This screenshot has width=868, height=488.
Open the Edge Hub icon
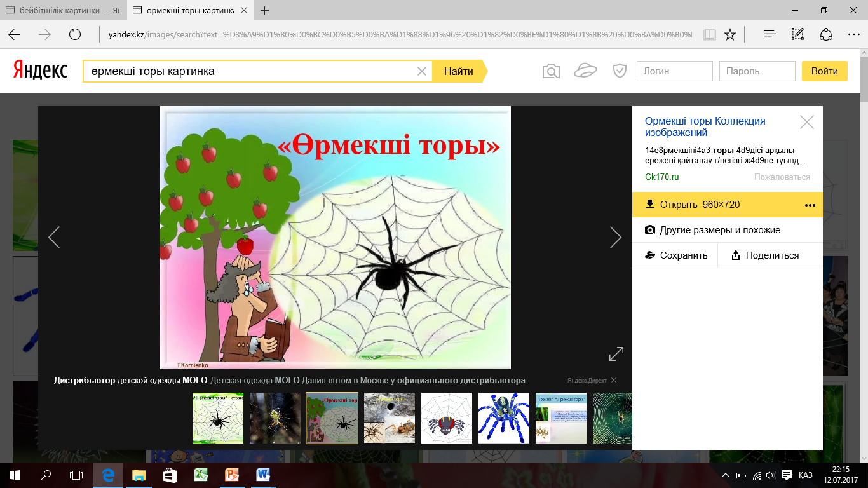(770, 34)
